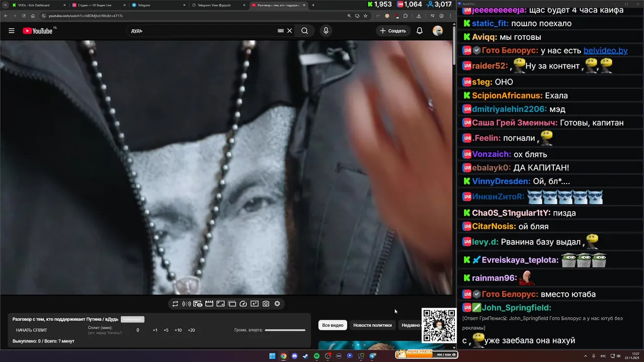Screen dimensions: 644x362
Task: Open the on-screen keyboard icon in search box
Action: coord(281,31)
